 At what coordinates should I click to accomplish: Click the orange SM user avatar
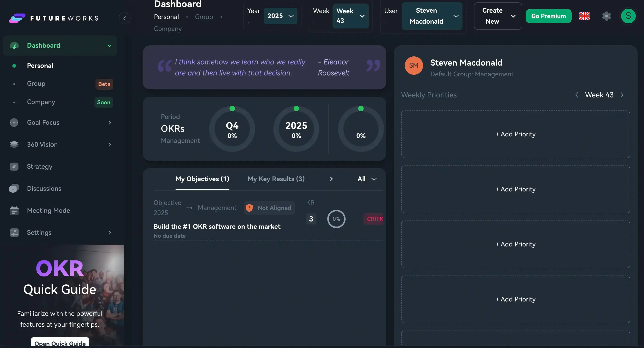coord(414,66)
